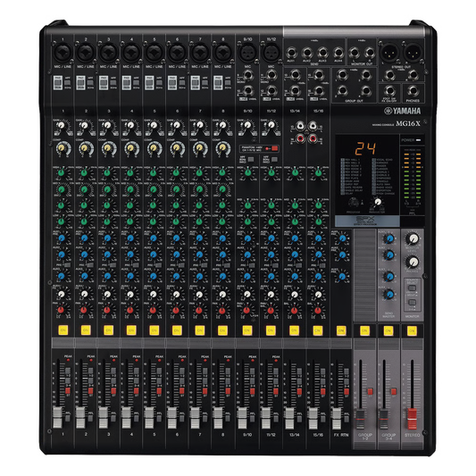Adjust the SEND MASTER AUX4 knob
The image size is (476, 476).
pyautogui.click(x=388, y=294)
